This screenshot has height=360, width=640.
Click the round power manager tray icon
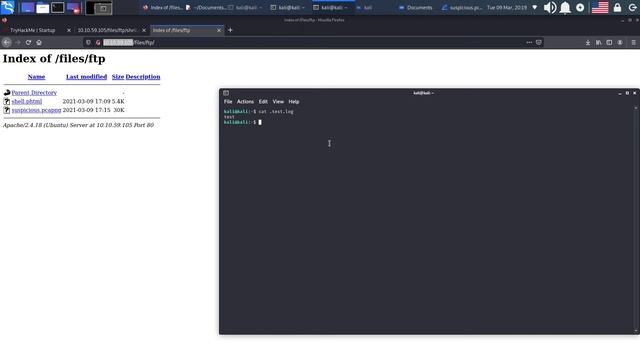pos(580,7)
